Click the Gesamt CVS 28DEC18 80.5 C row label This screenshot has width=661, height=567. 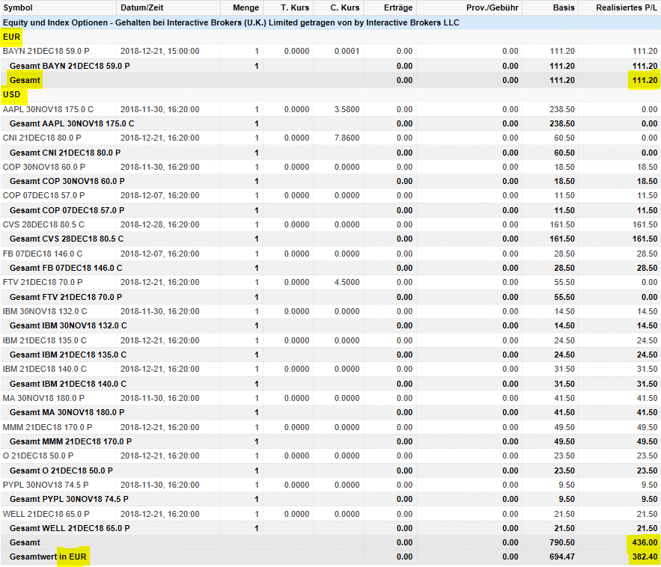(67, 239)
